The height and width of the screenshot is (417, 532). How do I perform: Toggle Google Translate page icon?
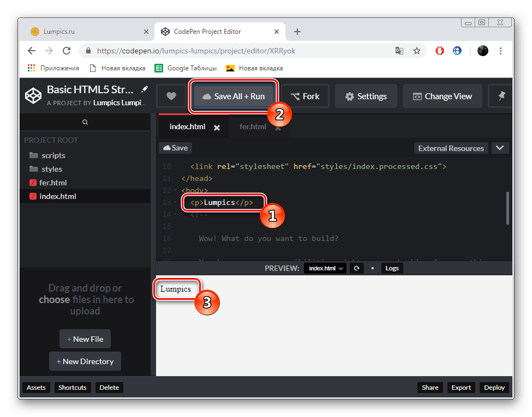[399, 50]
